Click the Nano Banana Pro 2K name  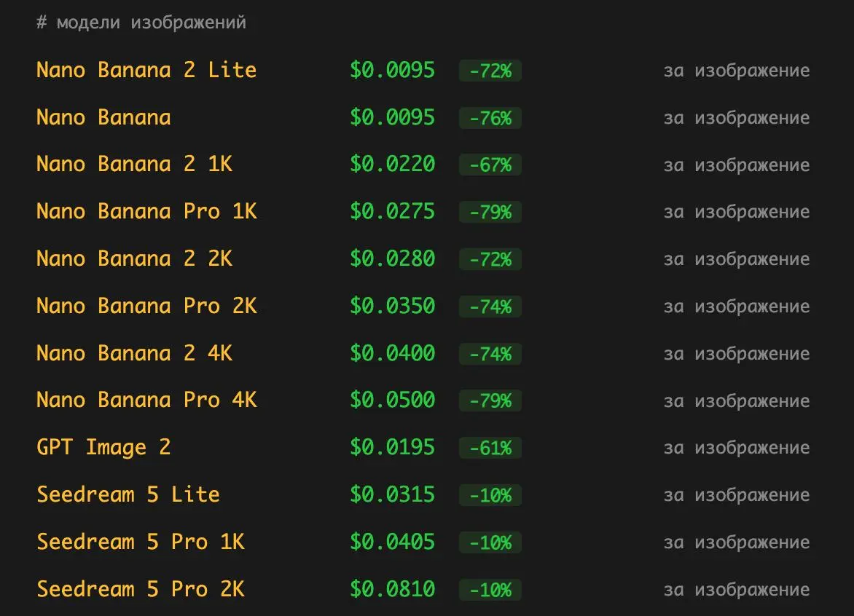pyautogui.click(x=146, y=307)
